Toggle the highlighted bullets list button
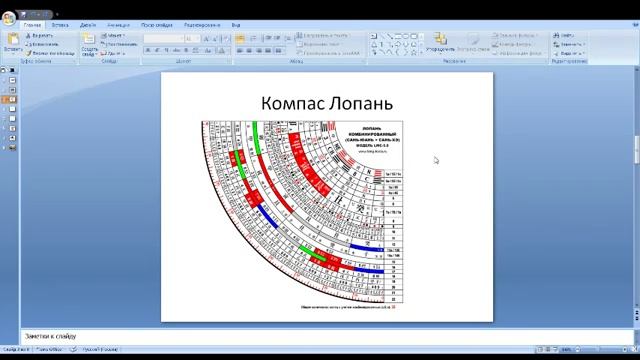This screenshot has width=640, height=360. tap(240, 39)
